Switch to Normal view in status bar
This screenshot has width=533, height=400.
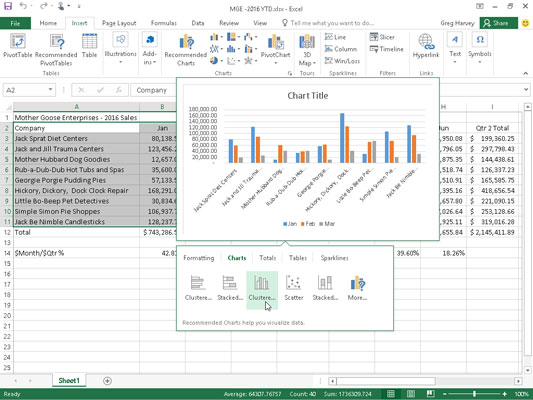pos(391,394)
